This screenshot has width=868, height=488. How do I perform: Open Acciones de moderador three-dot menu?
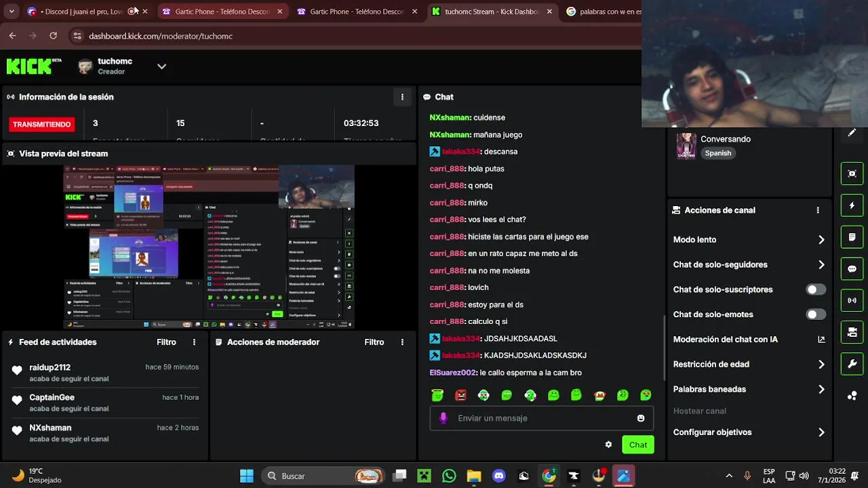(x=402, y=342)
